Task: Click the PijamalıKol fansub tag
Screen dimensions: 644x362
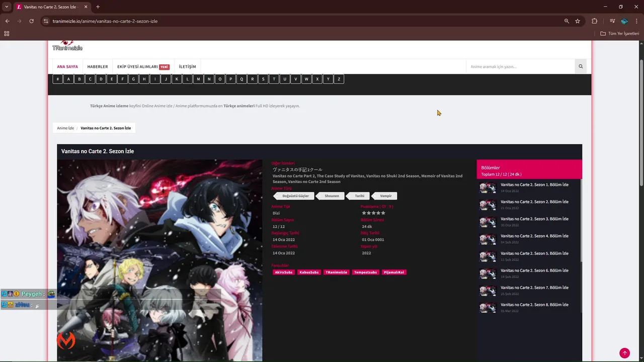Action: pyautogui.click(x=394, y=272)
